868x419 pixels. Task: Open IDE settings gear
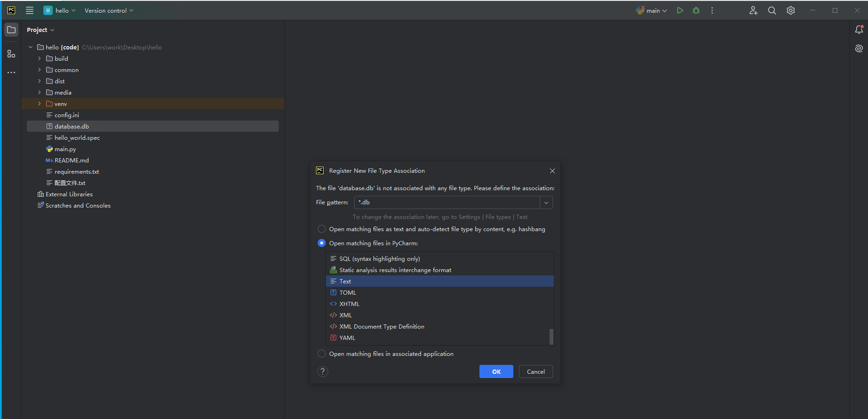click(x=791, y=10)
